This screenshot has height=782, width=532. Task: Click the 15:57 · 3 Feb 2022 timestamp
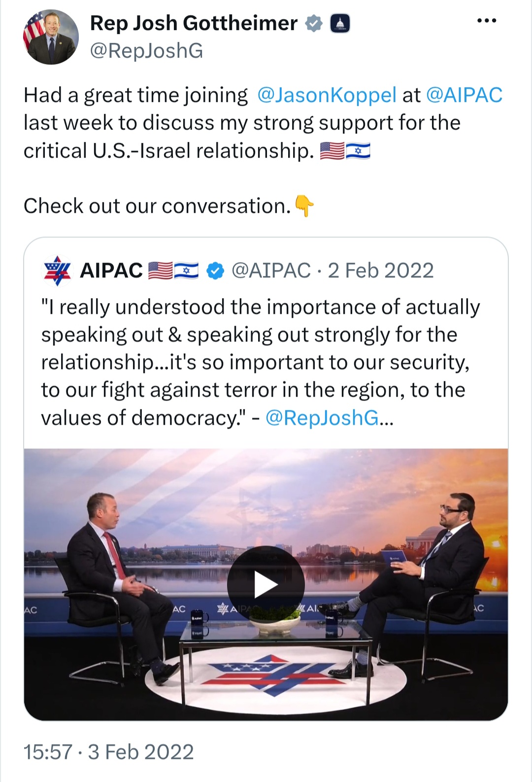pyautogui.click(x=109, y=752)
